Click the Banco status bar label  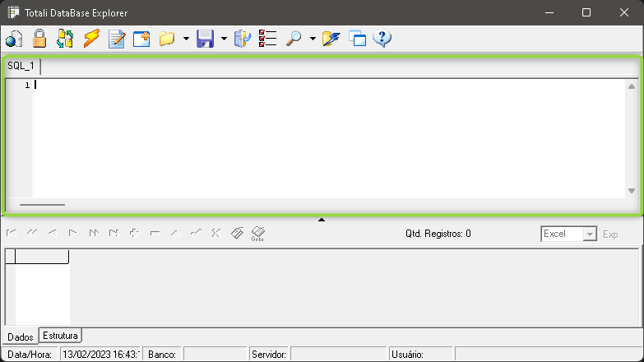162,355
